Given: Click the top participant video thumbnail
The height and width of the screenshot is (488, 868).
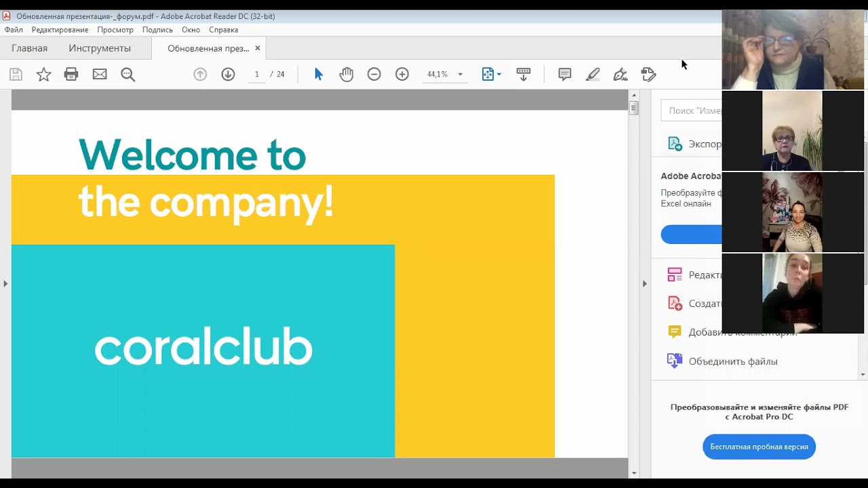Looking at the screenshot, I should pyautogui.click(x=793, y=49).
